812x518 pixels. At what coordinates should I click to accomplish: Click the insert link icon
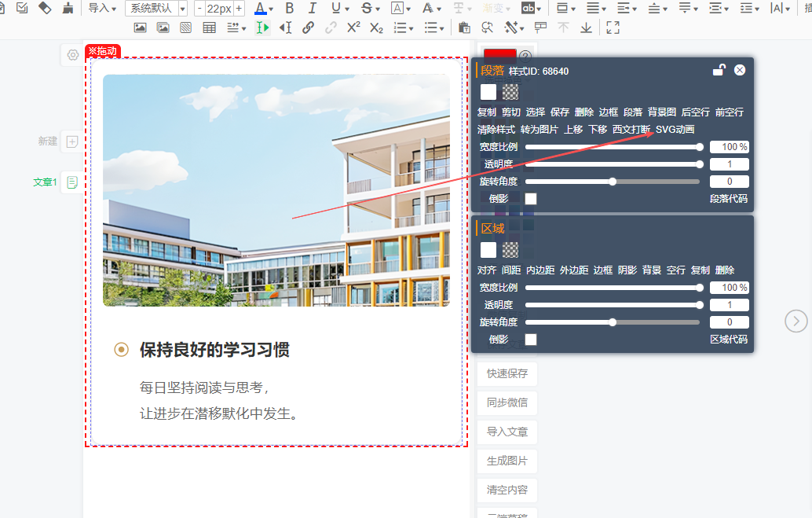point(309,28)
